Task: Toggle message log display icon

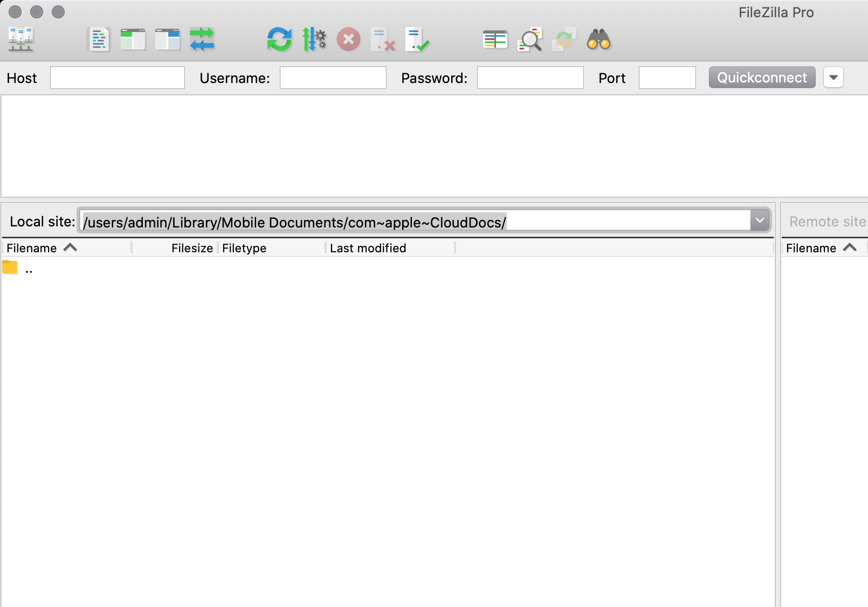Action: tap(99, 40)
